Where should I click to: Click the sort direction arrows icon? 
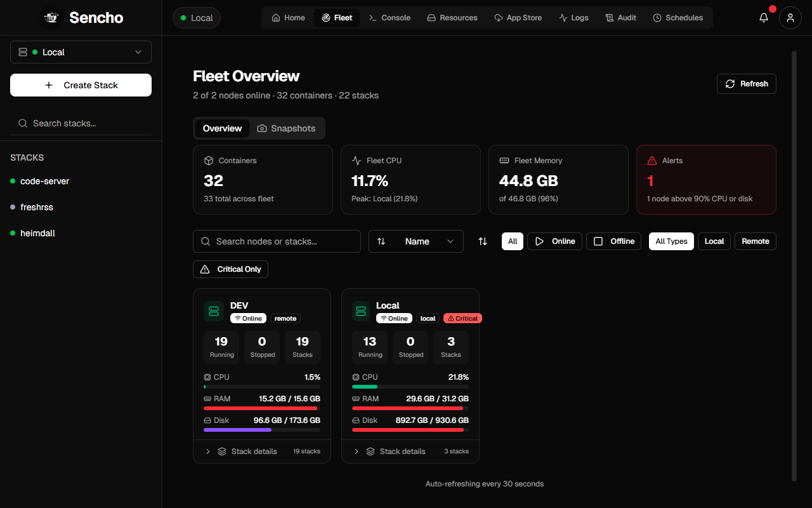point(483,241)
